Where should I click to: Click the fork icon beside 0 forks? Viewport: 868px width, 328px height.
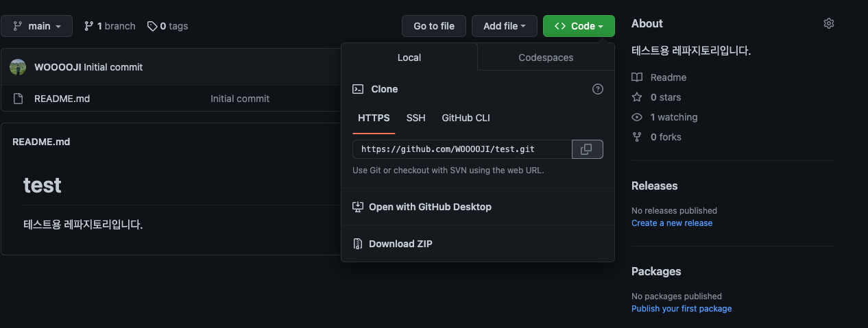tap(637, 137)
